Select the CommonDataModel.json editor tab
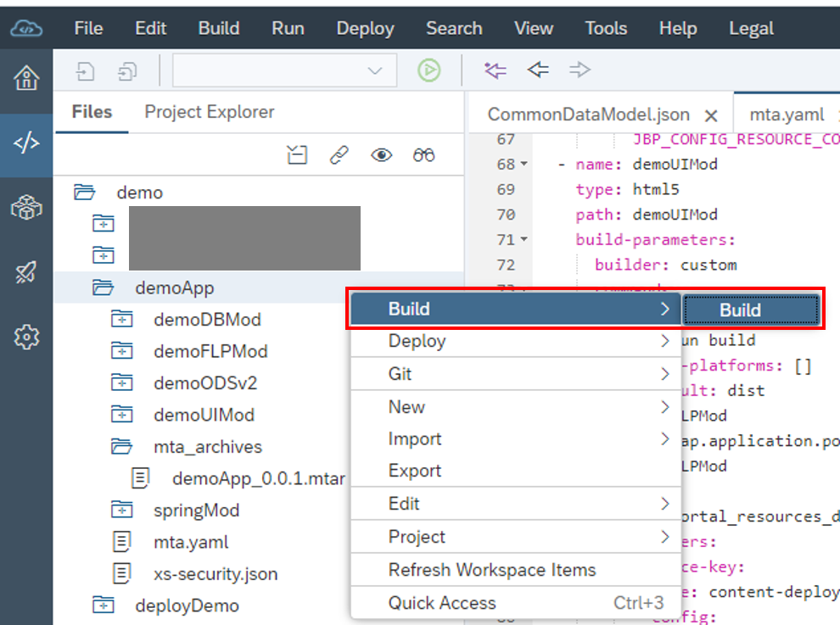The image size is (840, 625). (588, 114)
